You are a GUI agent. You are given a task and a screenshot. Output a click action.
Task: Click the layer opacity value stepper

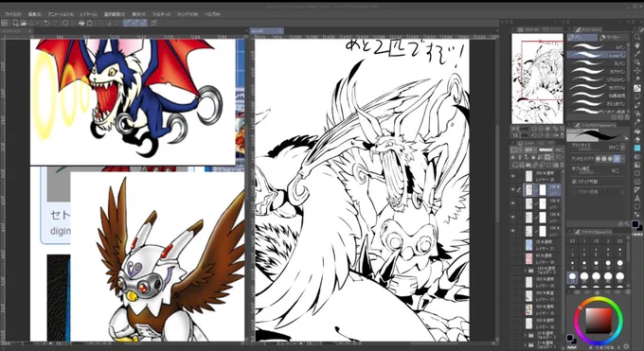pyautogui.click(x=563, y=149)
